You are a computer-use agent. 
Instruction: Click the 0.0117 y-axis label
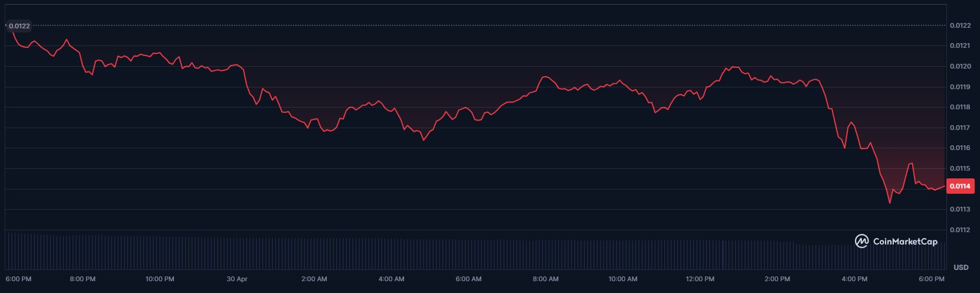point(960,128)
